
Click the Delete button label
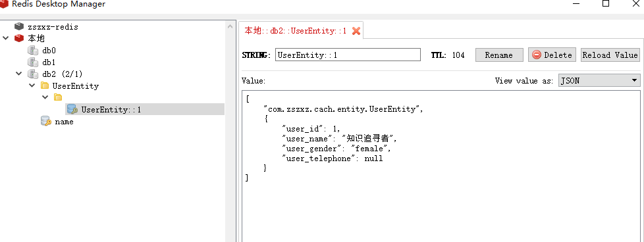pyautogui.click(x=558, y=55)
